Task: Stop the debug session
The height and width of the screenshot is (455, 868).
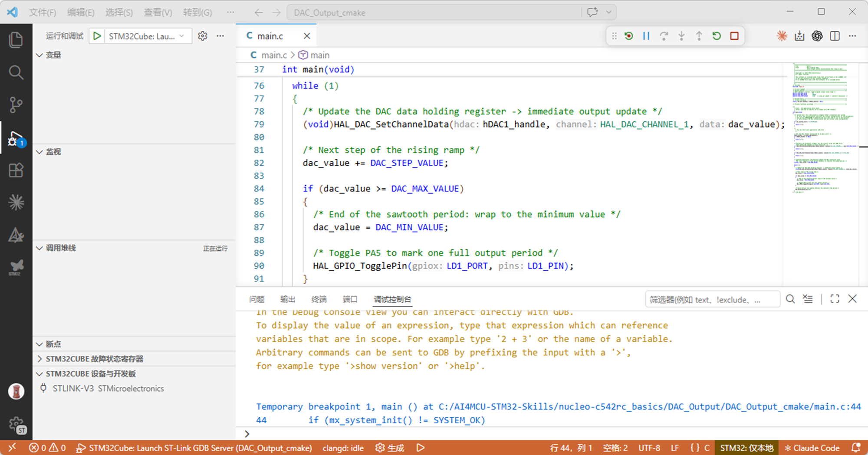Action: tap(734, 36)
